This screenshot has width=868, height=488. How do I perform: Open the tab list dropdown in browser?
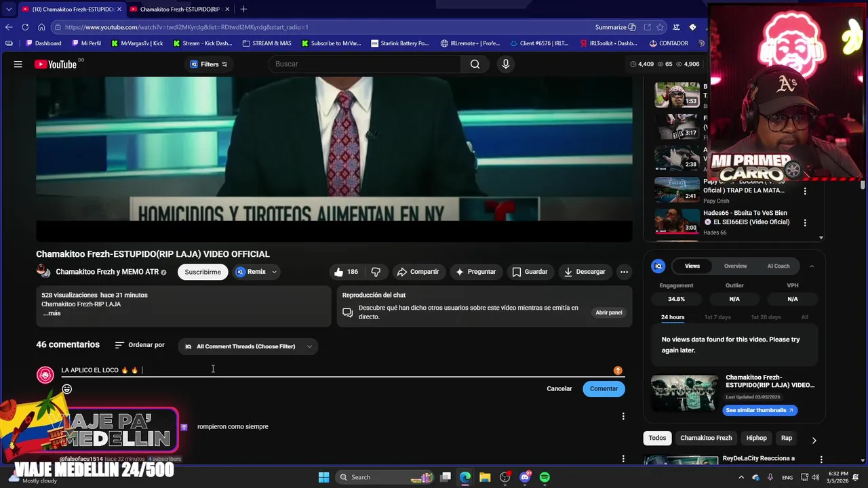(9, 9)
